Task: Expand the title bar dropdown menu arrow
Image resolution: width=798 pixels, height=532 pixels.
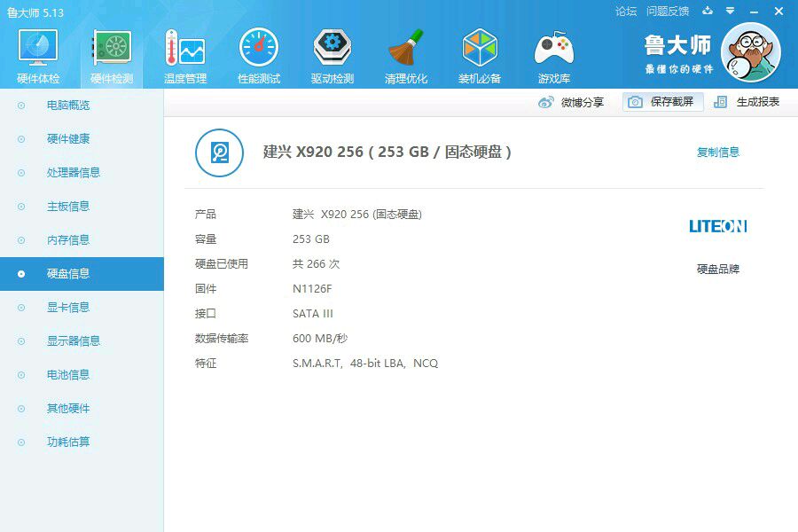Action: (731, 11)
